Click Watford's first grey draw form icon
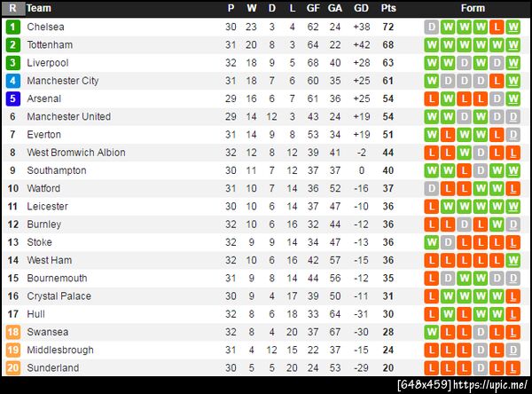Viewport: 532px width, 394px height. click(432, 188)
